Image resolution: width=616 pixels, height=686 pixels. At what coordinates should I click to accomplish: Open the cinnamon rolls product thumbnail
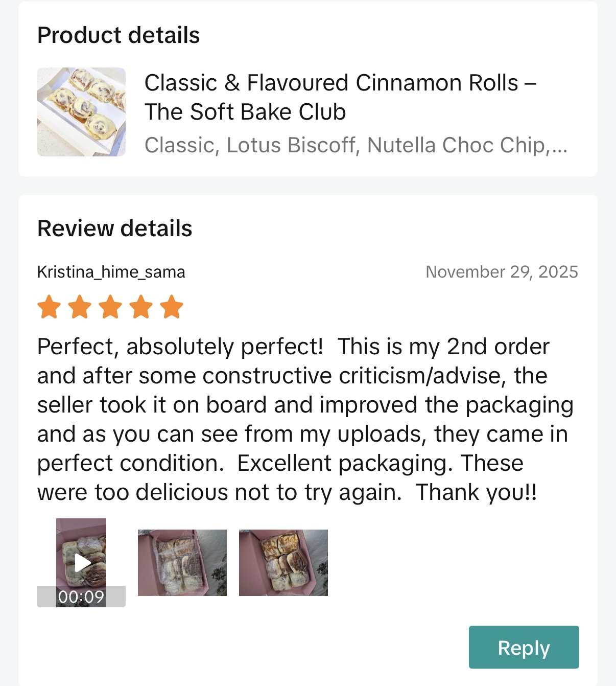(x=81, y=111)
